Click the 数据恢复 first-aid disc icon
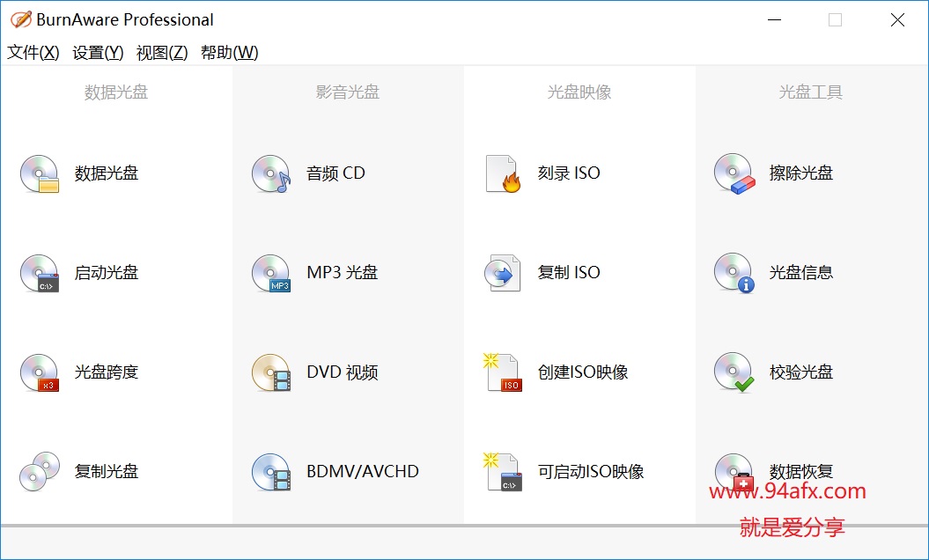This screenshot has height=560, width=929. point(734,472)
